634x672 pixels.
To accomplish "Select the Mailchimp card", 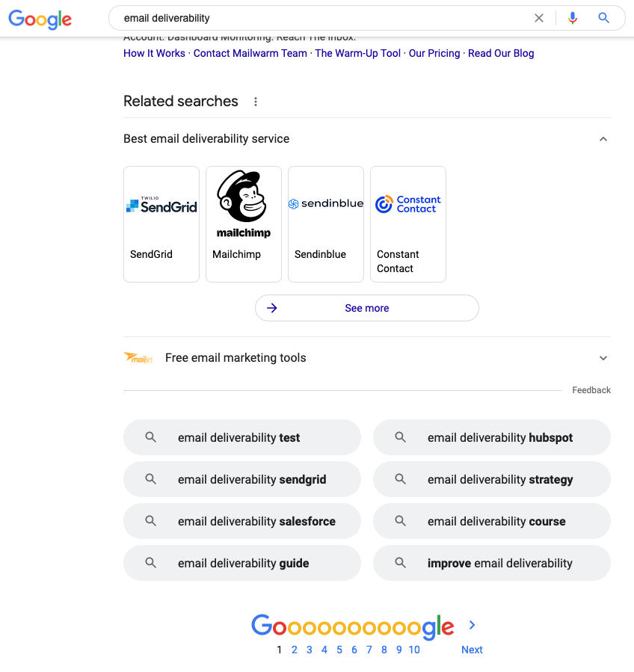I will click(243, 224).
